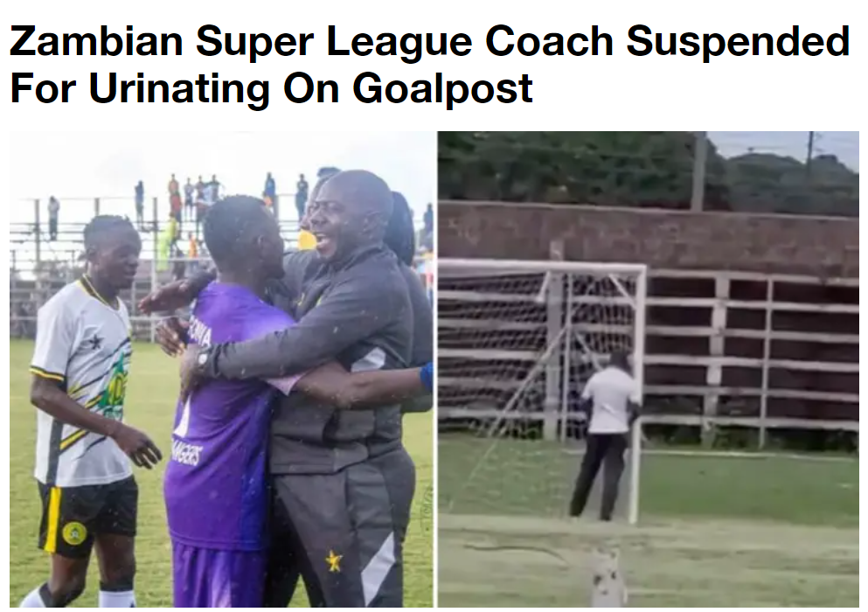Click the yellow star logo on black trousers
The image size is (868, 612).
coord(334,560)
